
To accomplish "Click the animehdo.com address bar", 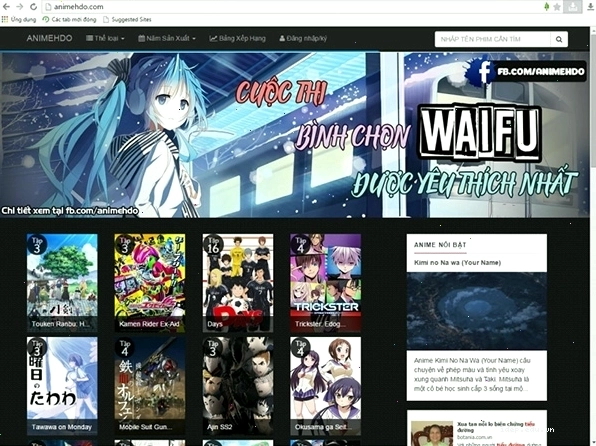I will click(x=293, y=6).
